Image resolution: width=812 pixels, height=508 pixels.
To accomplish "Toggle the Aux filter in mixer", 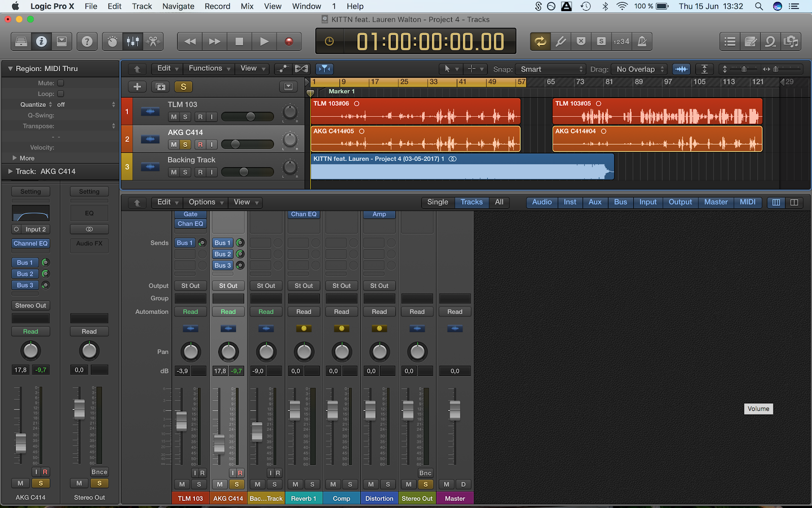I will [x=595, y=202].
